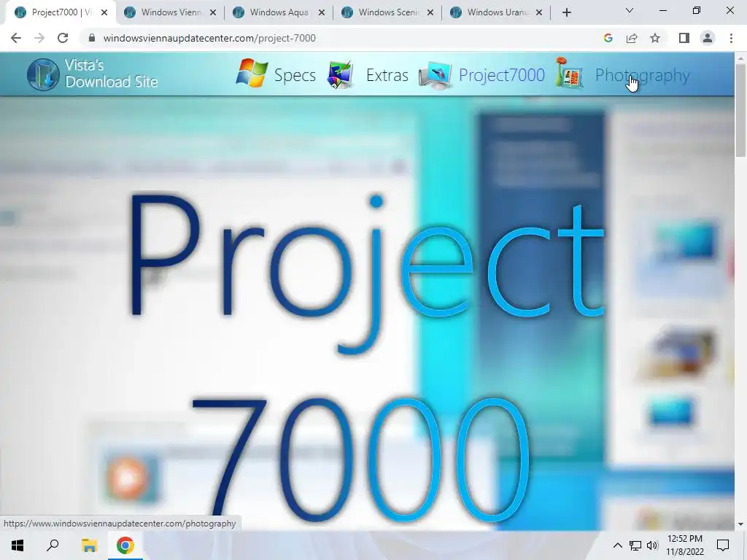Click the Photography flower picture icon
Viewport: 747px width, 560px height.
coord(569,73)
